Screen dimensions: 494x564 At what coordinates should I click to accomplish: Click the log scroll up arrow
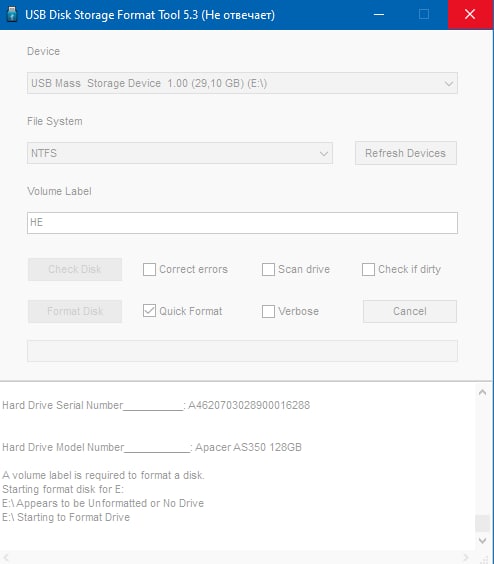(x=482, y=392)
